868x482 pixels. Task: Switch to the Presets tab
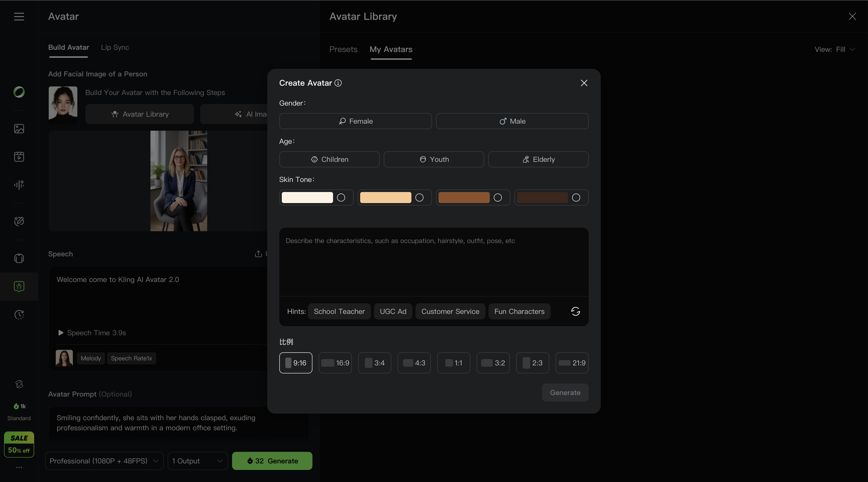[343, 49]
